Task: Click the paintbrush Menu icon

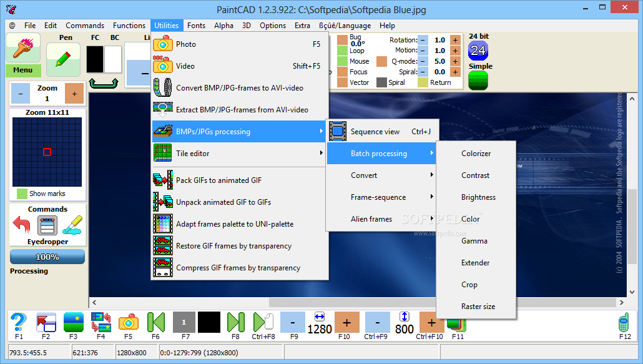Action: 23,47
